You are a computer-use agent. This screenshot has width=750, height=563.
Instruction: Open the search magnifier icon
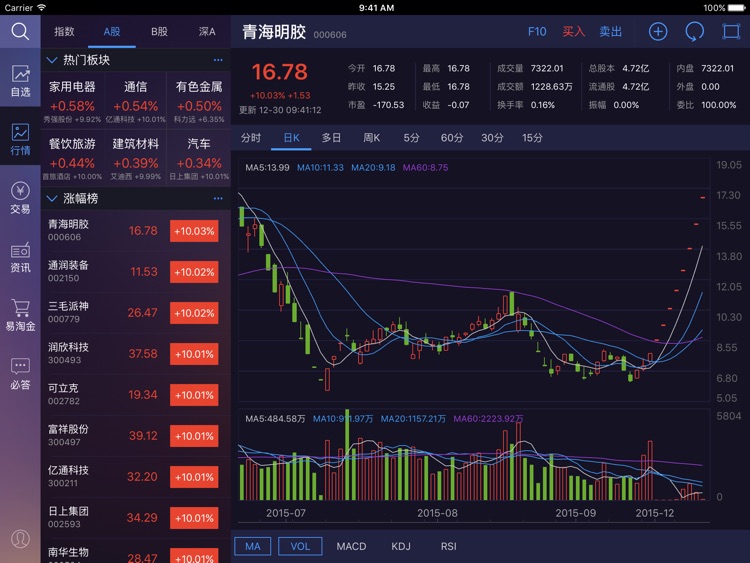pos(20,32)
